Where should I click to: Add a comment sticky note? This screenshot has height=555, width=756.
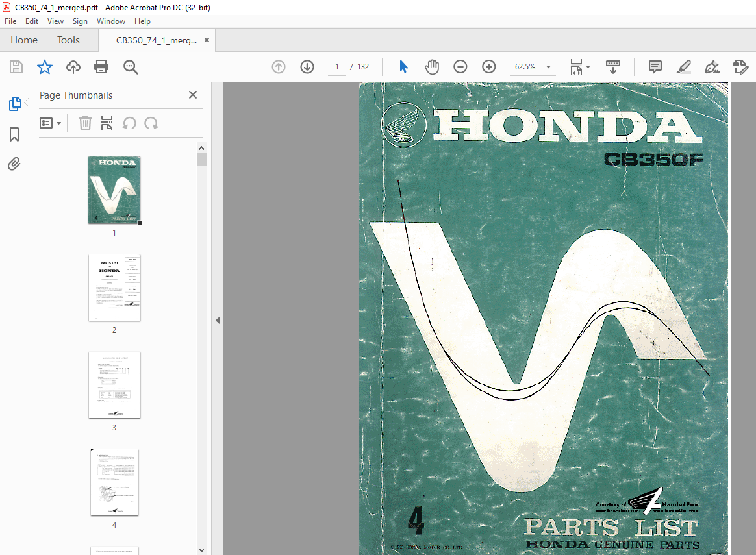[655, 66]
